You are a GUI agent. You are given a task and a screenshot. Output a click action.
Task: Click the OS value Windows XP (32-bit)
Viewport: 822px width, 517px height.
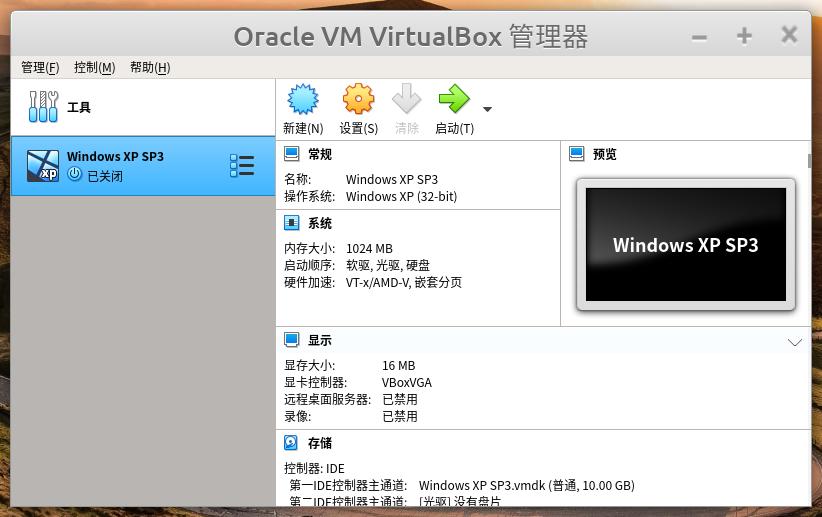pos(402,197)
